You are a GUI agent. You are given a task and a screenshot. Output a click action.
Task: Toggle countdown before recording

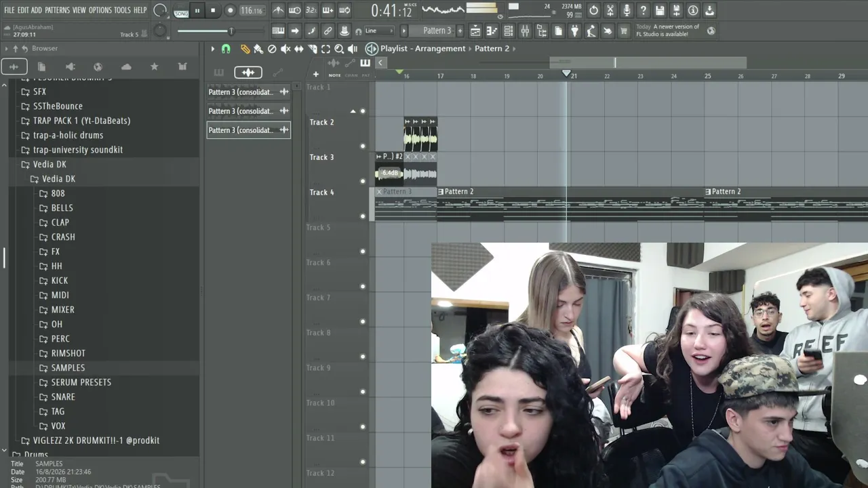pos(311,10)
